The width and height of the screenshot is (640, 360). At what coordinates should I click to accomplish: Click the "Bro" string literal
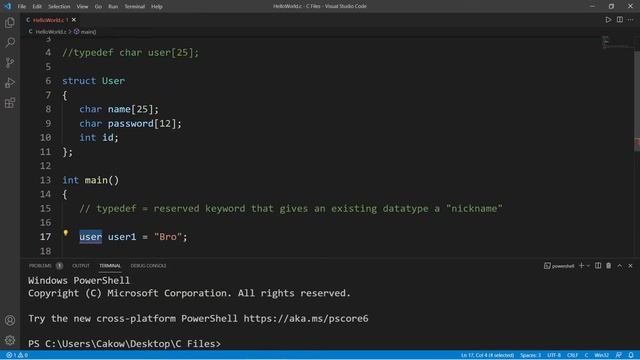(x=168, y=237)
